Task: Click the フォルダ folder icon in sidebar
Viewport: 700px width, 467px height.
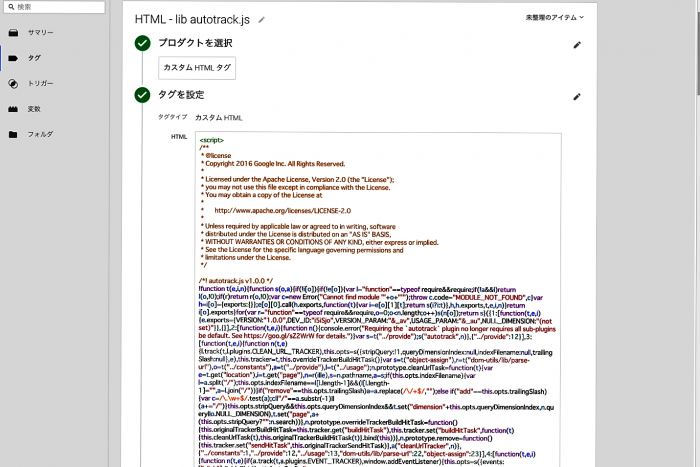Action: click(13, 133)
